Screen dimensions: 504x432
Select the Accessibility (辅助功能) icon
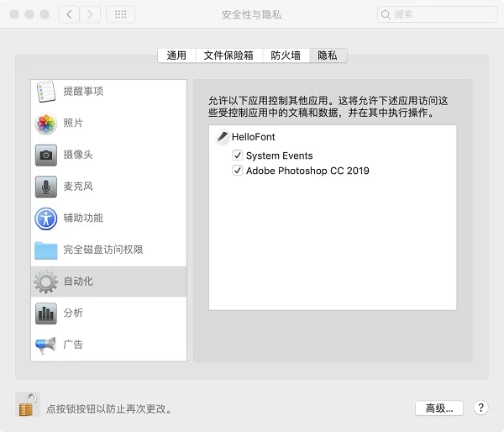coord(46,219)
